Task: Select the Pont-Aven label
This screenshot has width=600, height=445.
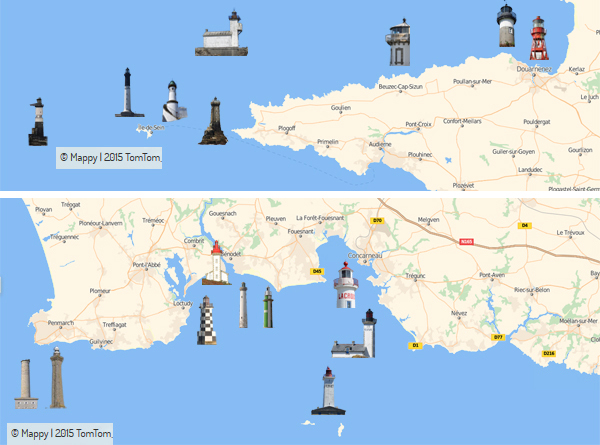Action: coord(492,275)
